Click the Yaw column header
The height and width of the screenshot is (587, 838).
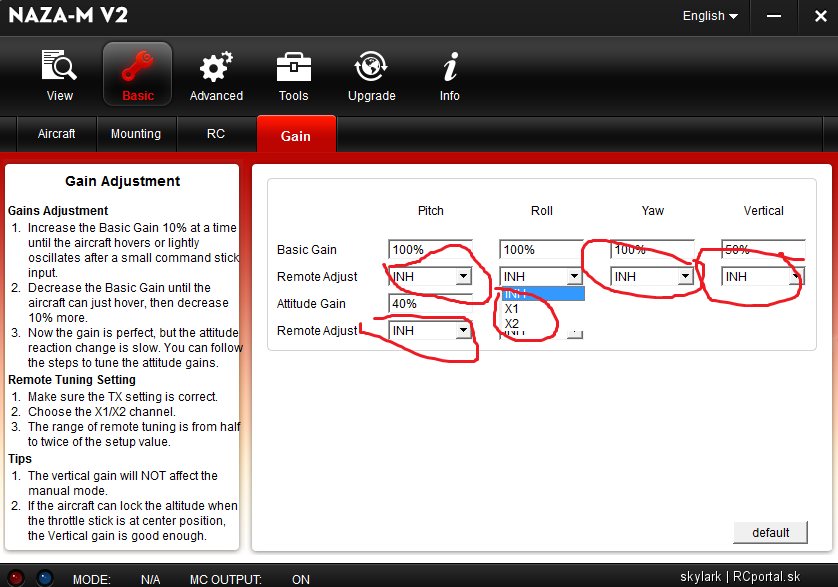[653, 211]
